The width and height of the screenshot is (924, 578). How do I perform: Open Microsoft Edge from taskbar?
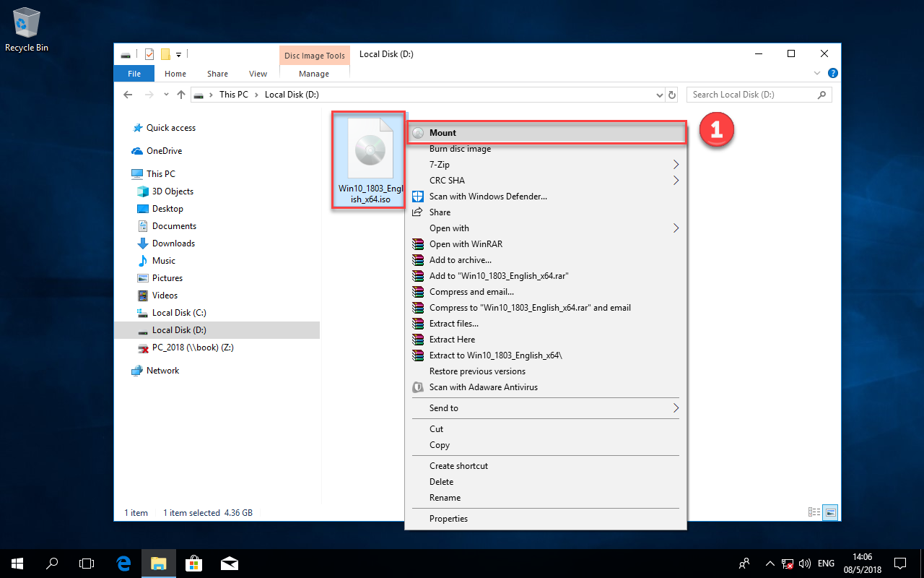pos(123,563)
